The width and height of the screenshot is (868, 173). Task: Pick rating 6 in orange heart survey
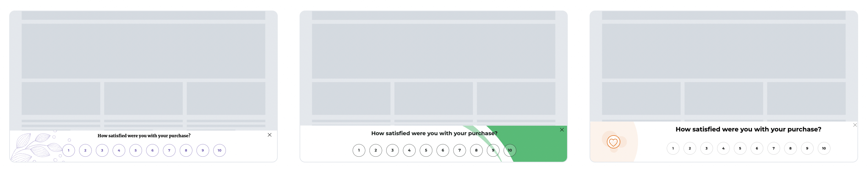[x=757, y=148]
